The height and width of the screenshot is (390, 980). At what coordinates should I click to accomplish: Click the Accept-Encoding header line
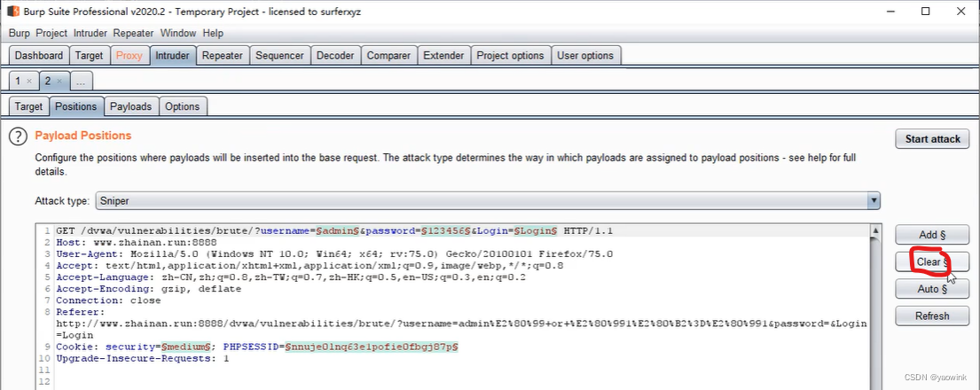click(148, 289)
